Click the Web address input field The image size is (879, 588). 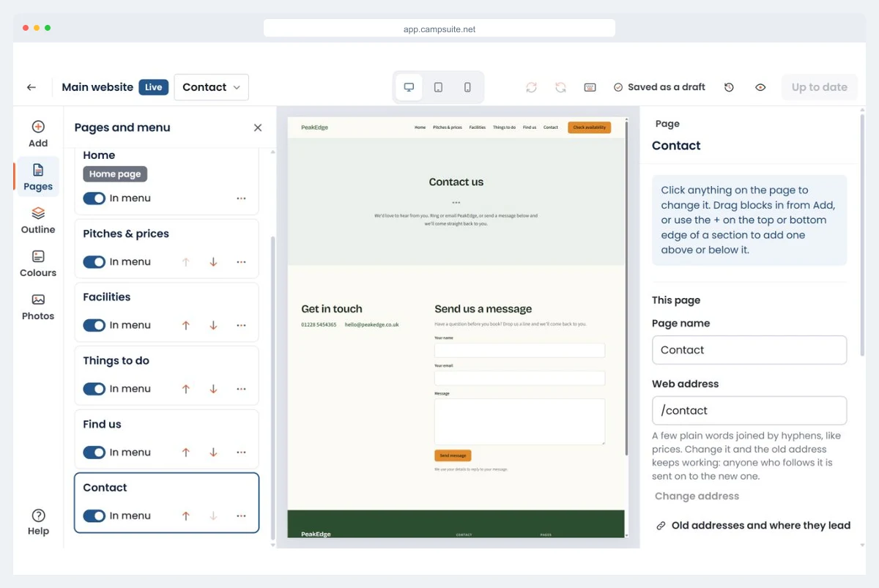point(749,411)
